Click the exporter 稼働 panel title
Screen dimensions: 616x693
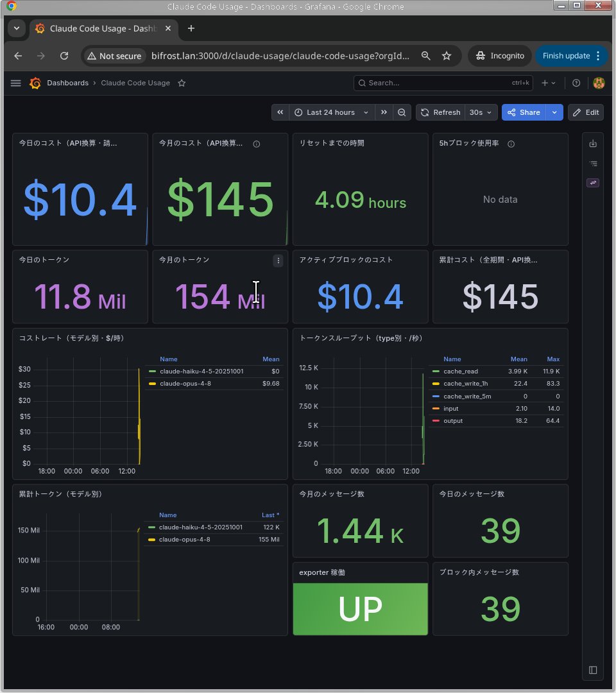322,573
